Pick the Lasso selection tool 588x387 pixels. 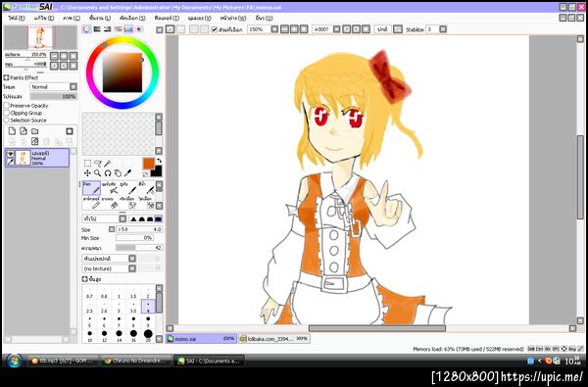97,163
